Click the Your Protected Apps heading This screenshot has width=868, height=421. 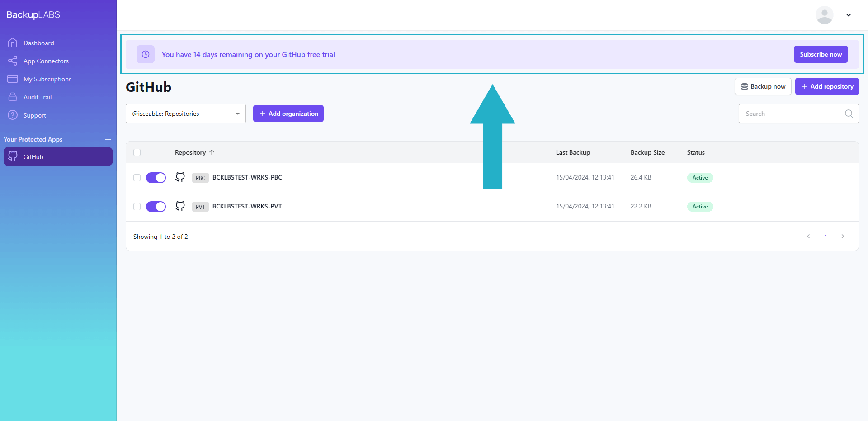pos(33,139)
